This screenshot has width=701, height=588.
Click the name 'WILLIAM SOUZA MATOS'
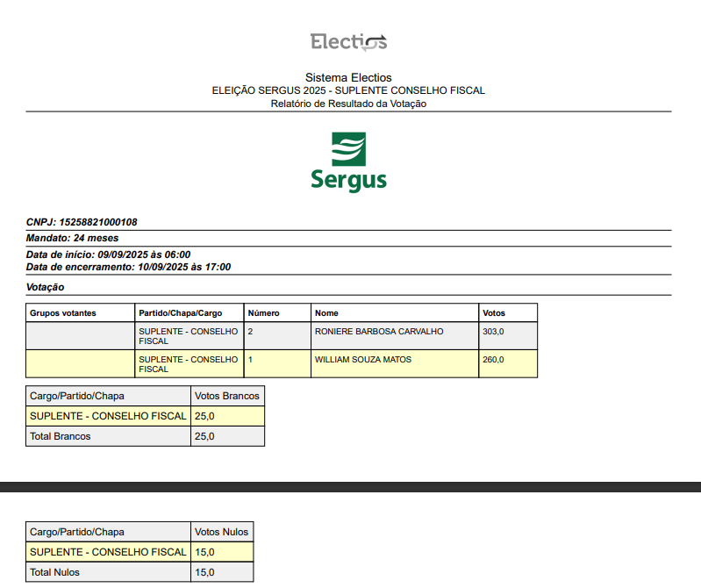363,360
